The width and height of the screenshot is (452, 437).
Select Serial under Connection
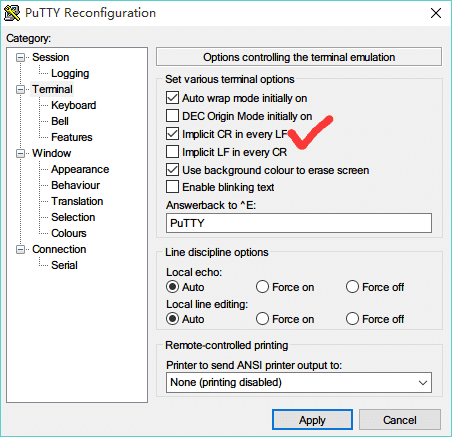[64, 265]
